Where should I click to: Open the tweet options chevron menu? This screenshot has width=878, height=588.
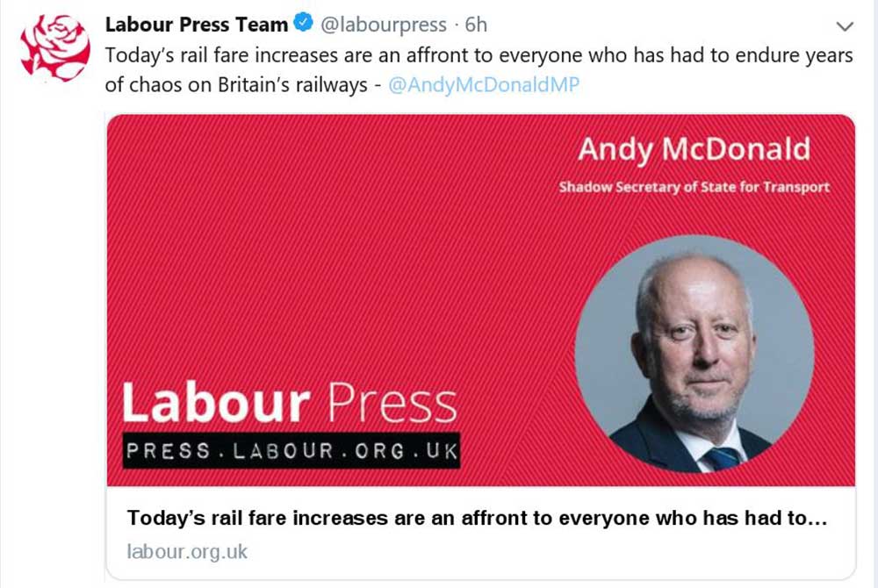click(x=845, y=26)
